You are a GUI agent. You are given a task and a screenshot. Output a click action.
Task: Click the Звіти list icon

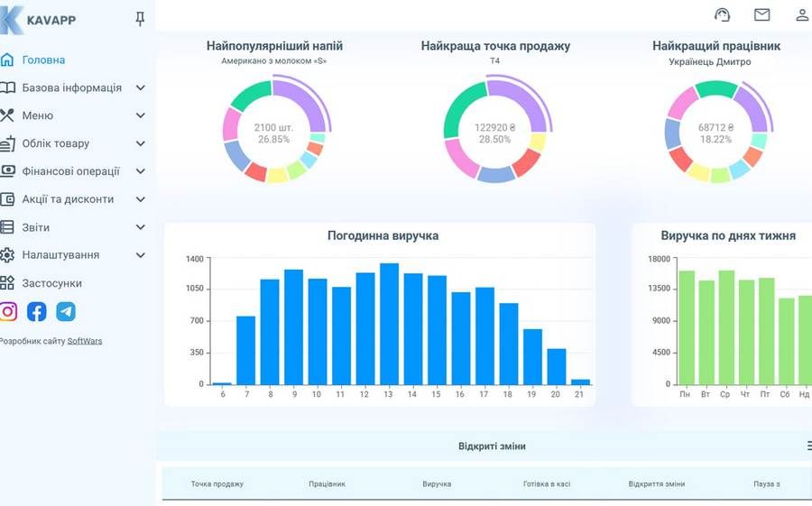coord(6,227)
